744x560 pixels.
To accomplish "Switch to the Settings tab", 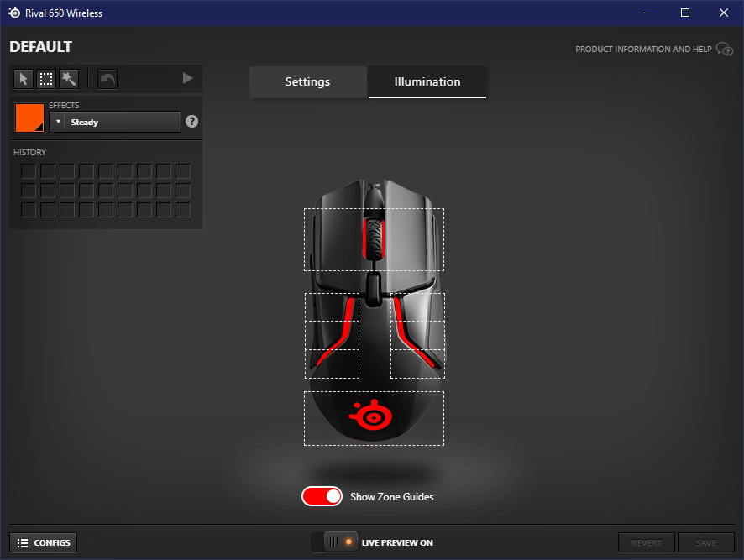I will pyautogui.click(x=307, y=81).
